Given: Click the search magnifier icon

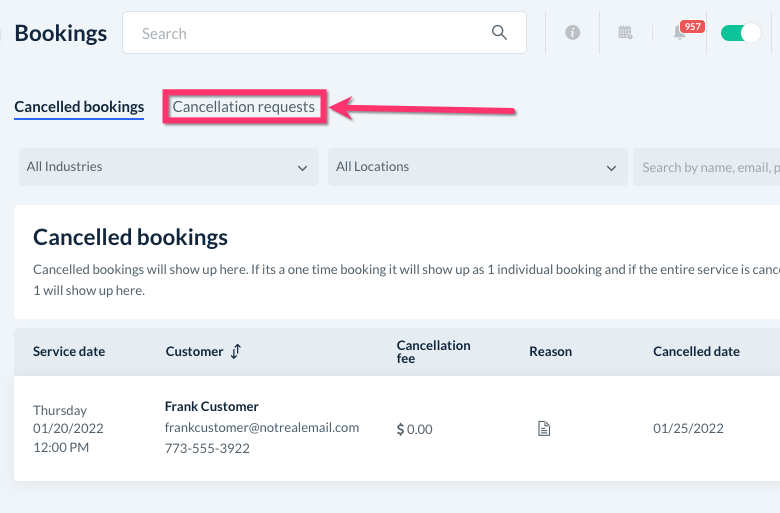Looking at the screenshot, I should (x=499, y=33).
